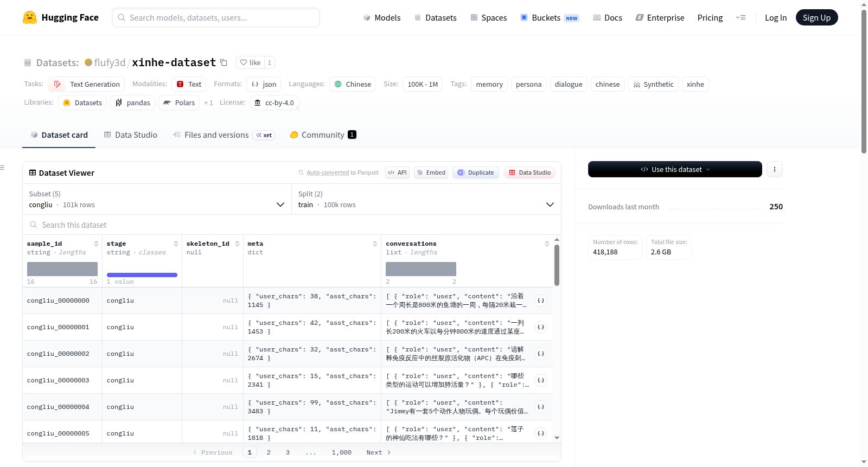Expand JSON for congliu_00000000 conversations cell

541,300
